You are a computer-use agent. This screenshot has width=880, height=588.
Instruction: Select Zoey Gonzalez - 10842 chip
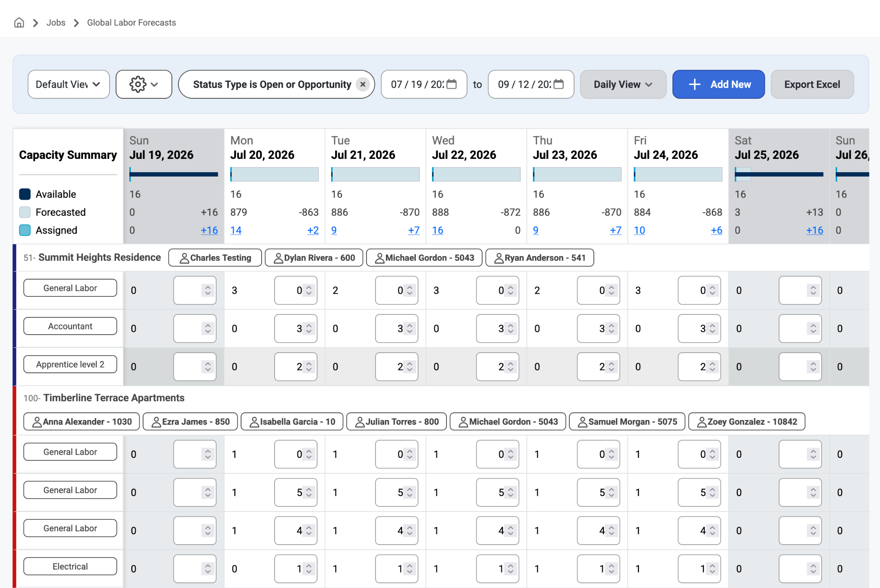pos(747,422)
